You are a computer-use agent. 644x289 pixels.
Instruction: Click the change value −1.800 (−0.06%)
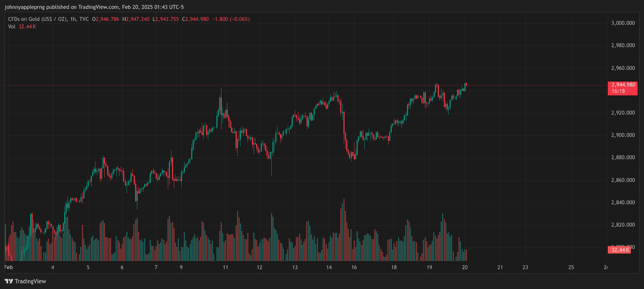(231, 19)
